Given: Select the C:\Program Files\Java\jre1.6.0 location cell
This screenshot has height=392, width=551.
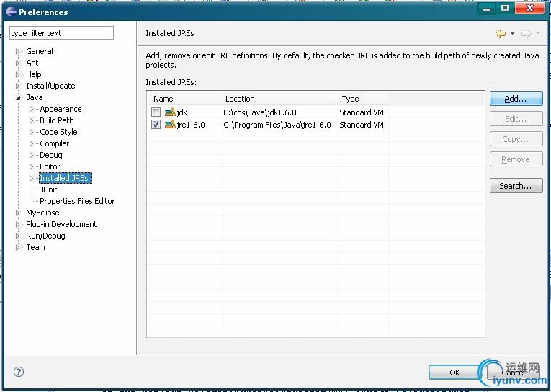Looking at the screenshot, I should click(x=277, y=125).
